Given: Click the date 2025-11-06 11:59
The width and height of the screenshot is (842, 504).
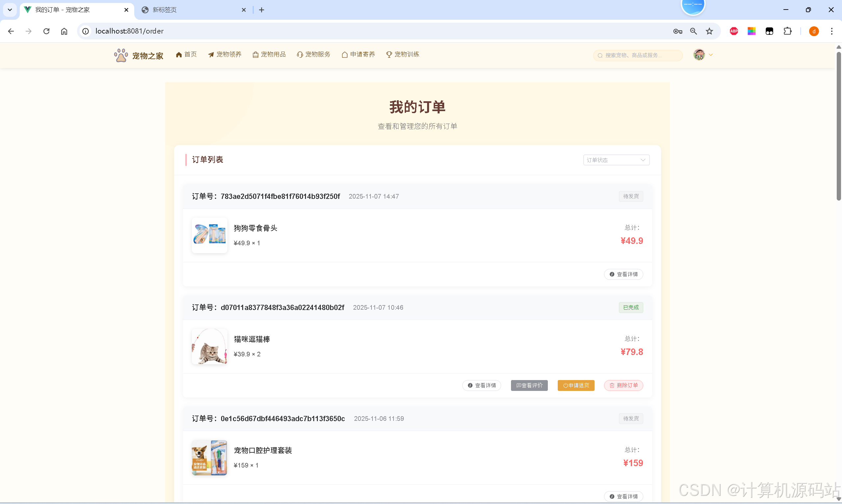Looking at the screenshot, I should tap(379, 419).
